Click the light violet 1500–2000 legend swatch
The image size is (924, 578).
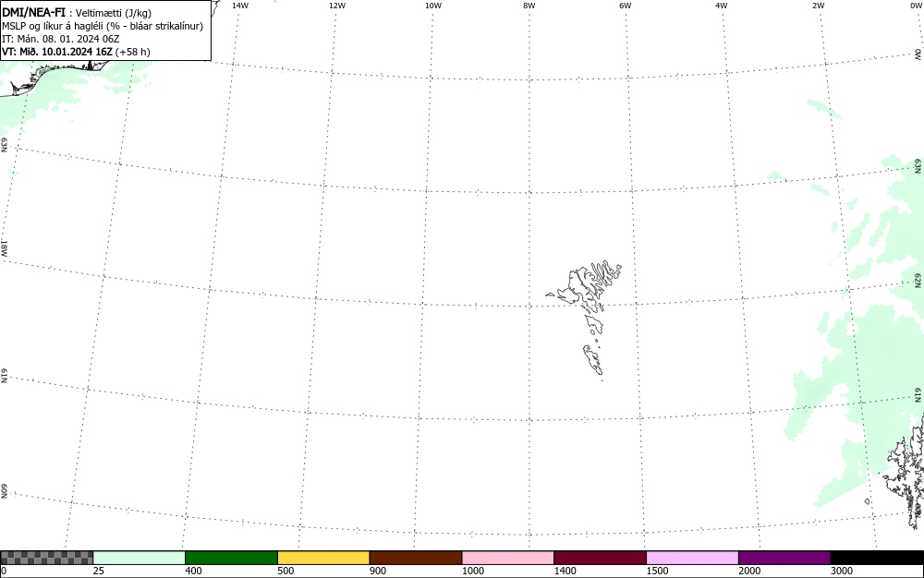[692, 558]
